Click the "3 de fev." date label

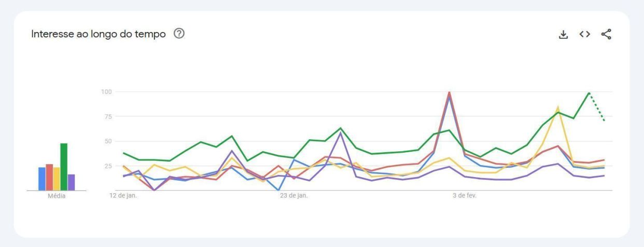click(x=465, y=196)
